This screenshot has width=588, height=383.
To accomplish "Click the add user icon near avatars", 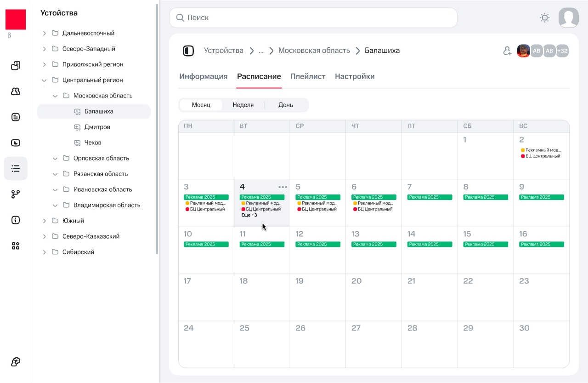I will click(x=507, y=51).
